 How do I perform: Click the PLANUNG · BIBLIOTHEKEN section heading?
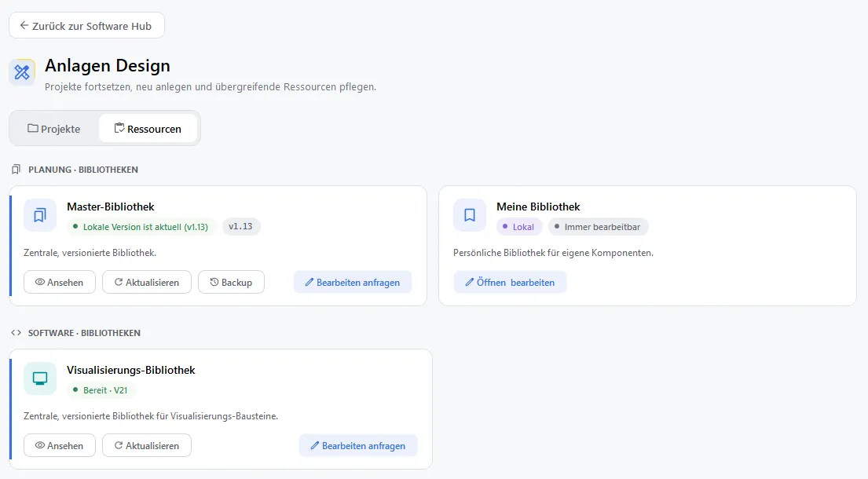coord(83,170)
